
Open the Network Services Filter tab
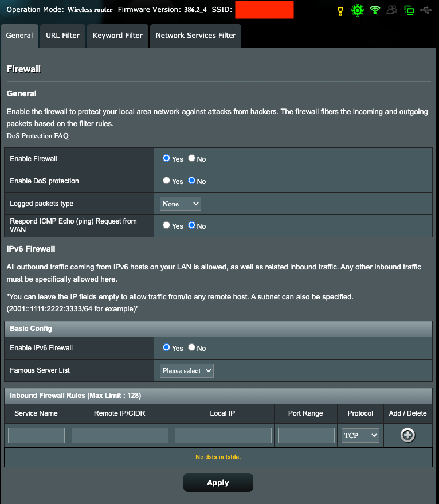click(195, 36)
